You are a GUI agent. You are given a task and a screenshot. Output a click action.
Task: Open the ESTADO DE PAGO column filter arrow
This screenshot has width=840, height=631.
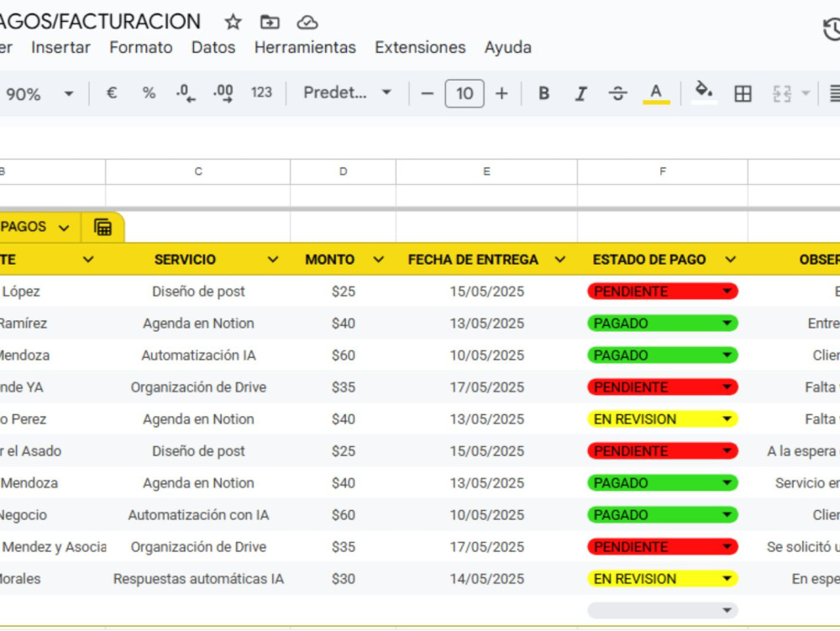click(x=730, y=260)
